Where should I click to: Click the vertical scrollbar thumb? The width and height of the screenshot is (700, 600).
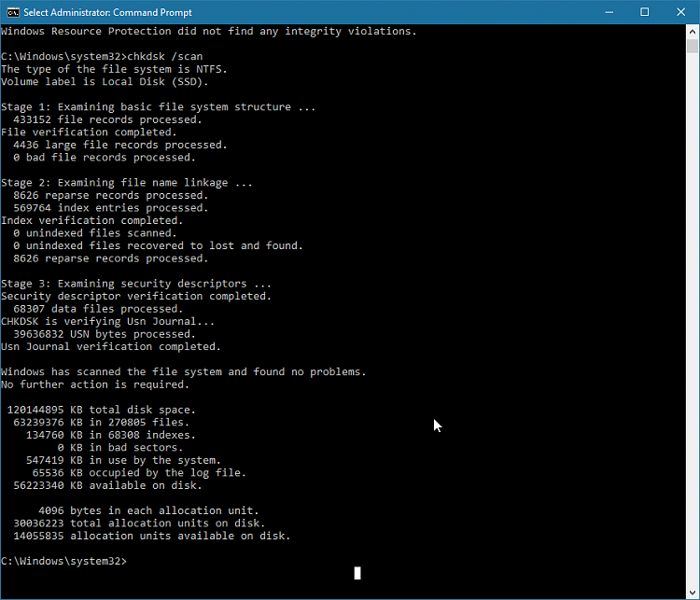coord(693,47)
